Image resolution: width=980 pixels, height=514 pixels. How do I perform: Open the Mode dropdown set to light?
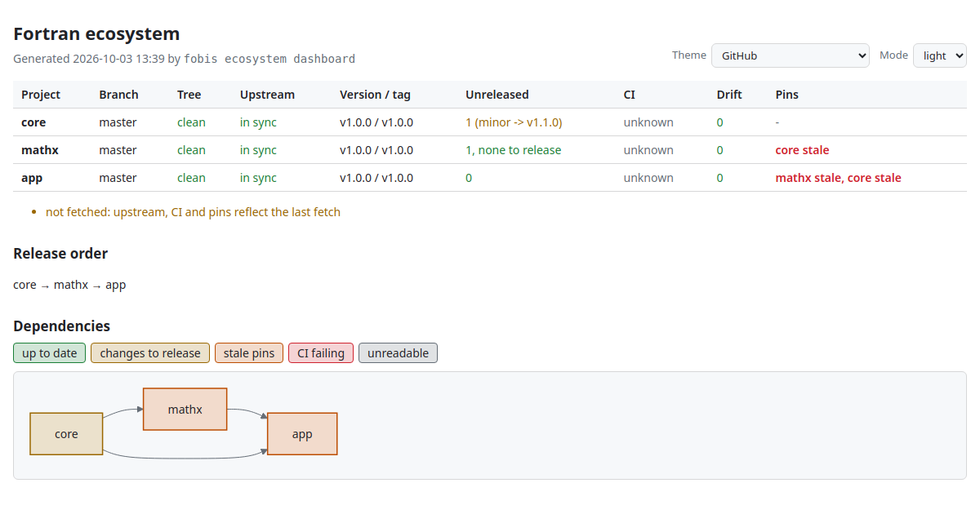click(x=940, y=55)
